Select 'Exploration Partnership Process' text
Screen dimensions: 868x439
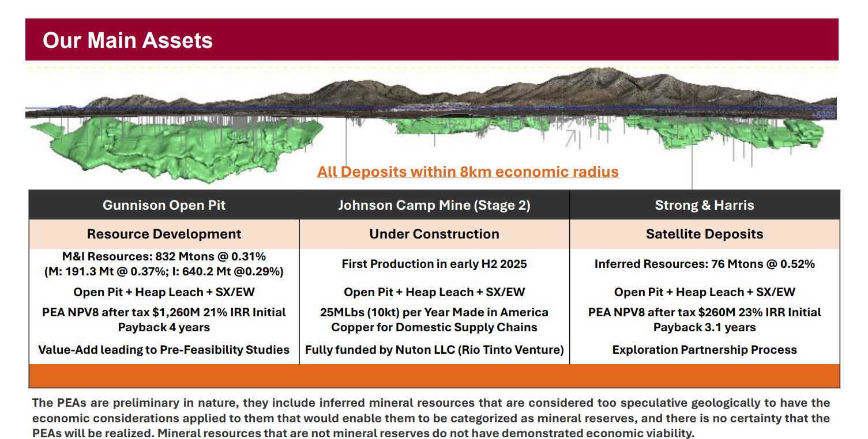pyautogui.click(x=704, y=350)
